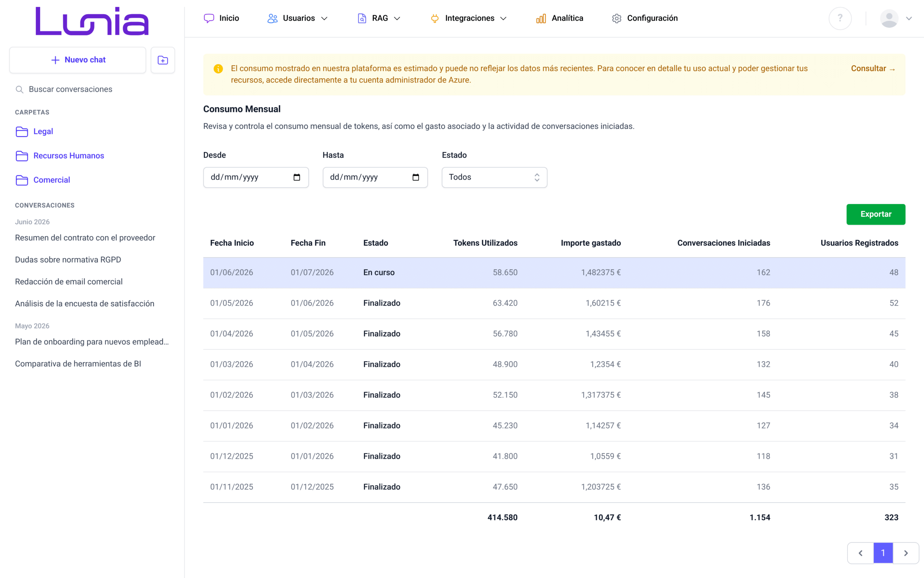Click the Nuevo chat button
The width and height of the screenshot is (924, 578).
click(78, 60)
